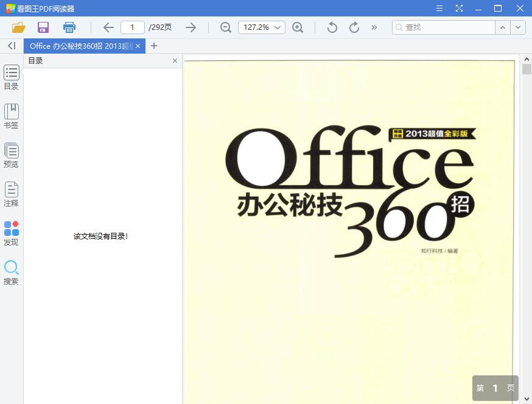
Task: Click the 第 1 页 page indicator
Action: pos(495,388)
